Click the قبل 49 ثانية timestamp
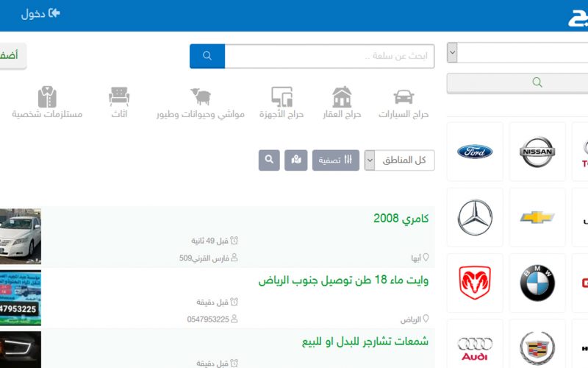 click(x=215, y=241)
